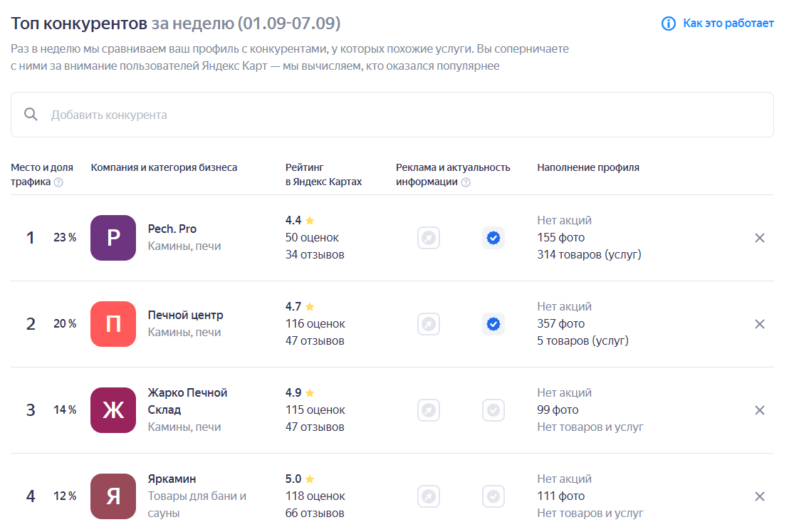Click the advertising icon in Яркамин row
789x532 pixels.
[429, 496]
